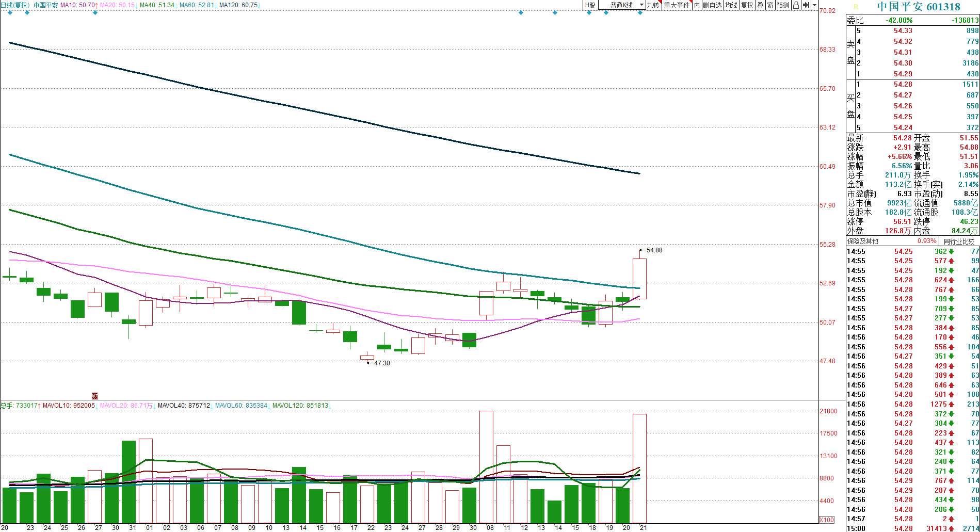The height and width of the screenshot is (532, 980).
Task: Click the 跌停 46.23 limit-down price
Action: pyautogui.click(x=969, y=222)
